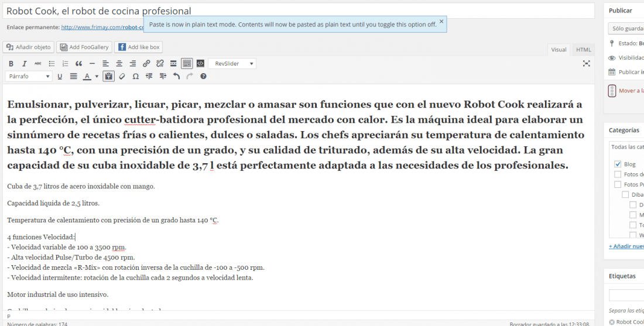The height and width of the screenshot is (326, 644).
Task: Apply strikethrough formatting
Action: point(38,64)
